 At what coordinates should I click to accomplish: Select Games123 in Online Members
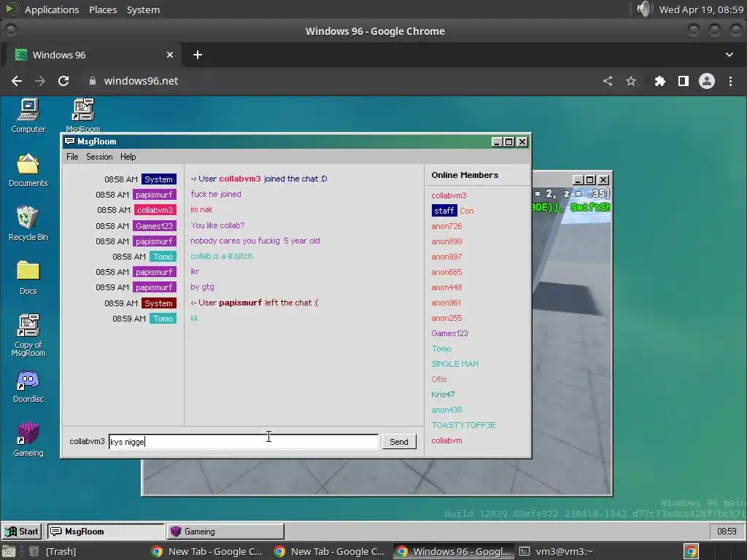[x=449, y=333]
